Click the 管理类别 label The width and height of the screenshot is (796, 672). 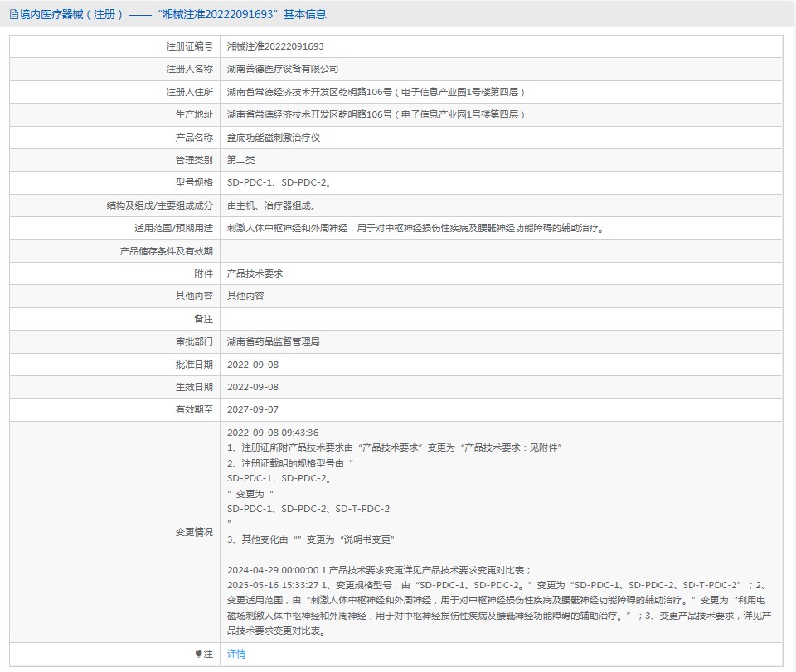(x=194, y=160)
